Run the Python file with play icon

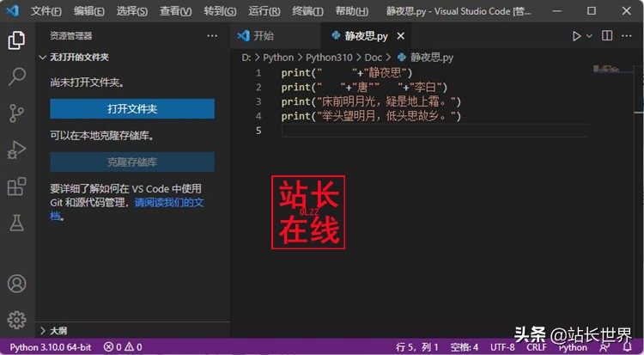pos(577,36)
